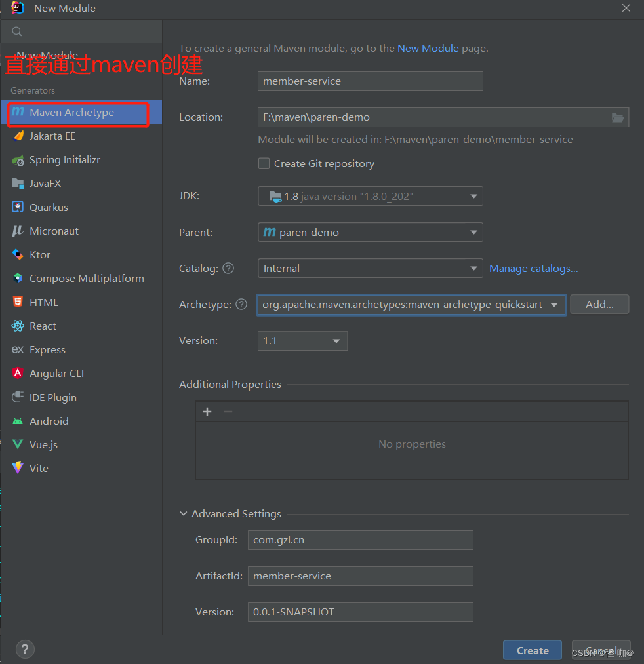Click the React atom icon
Viewport: 644px width, 664px height.
(x=18, y=326)
